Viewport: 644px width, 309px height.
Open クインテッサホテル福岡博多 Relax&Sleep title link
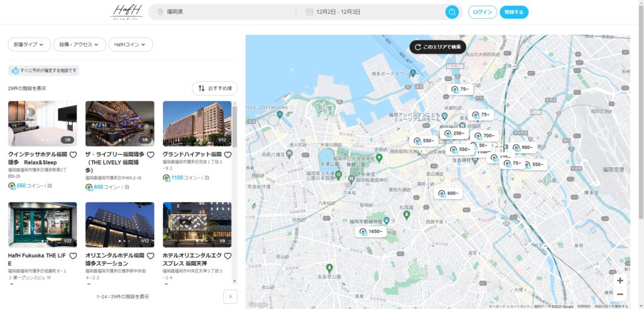coord(37,158)
